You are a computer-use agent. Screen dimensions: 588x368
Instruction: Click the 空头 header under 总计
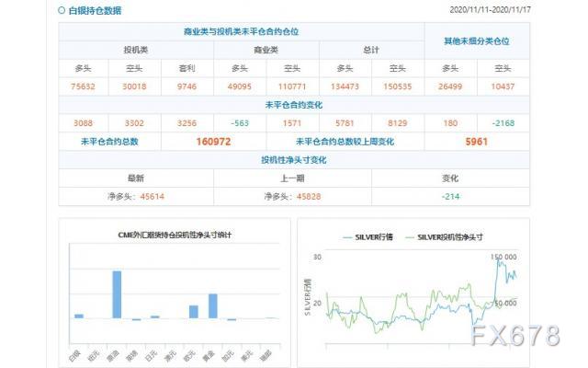(398, 68)
